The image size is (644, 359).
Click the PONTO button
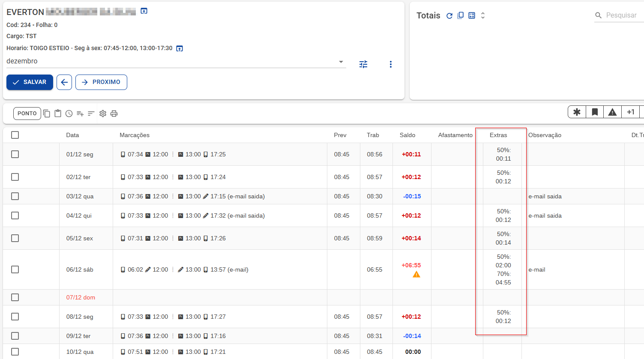(27, 114)
